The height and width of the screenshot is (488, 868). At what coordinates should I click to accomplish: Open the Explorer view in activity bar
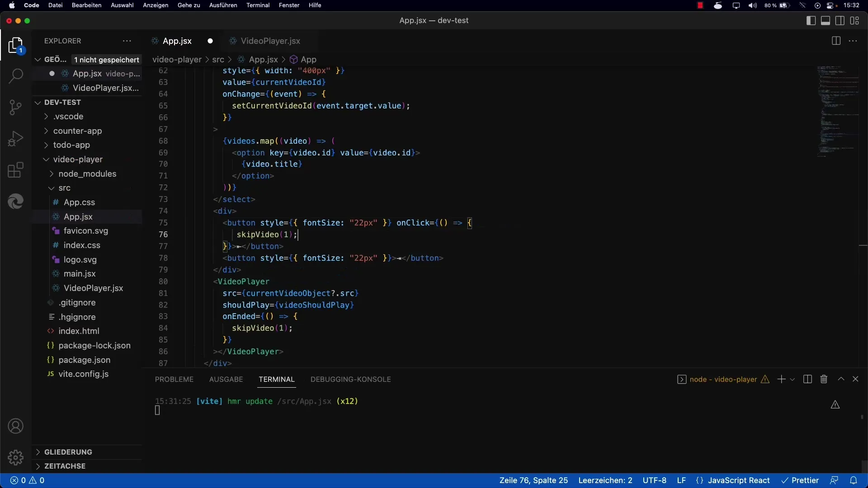coord(16,46)
